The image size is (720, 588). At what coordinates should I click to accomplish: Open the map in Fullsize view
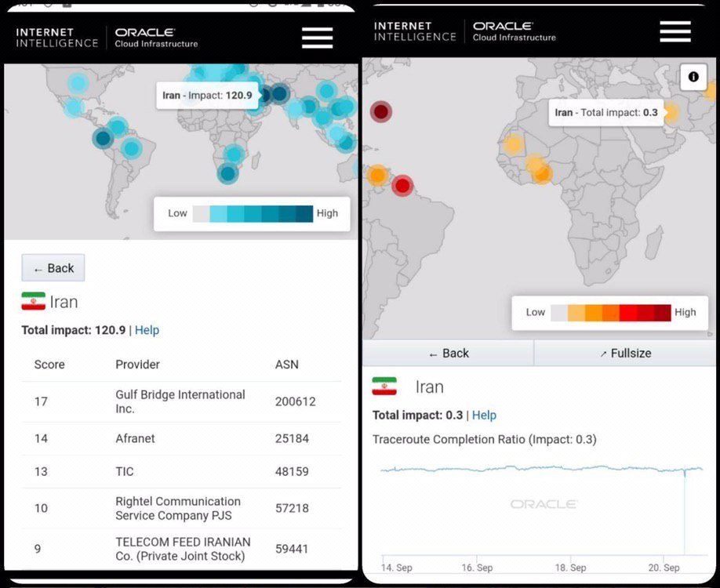pyautogui.click(x=625, y=354)
